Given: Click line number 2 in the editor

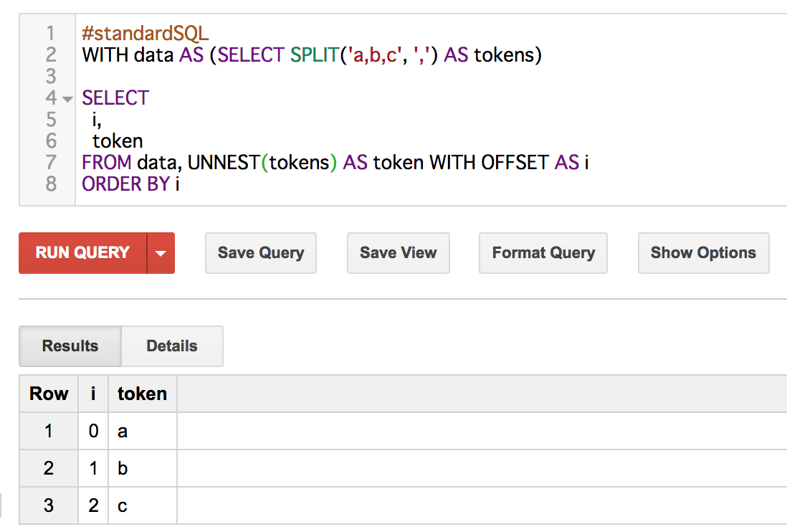Looking at the screenshot, I should click(x=51, y=54).
